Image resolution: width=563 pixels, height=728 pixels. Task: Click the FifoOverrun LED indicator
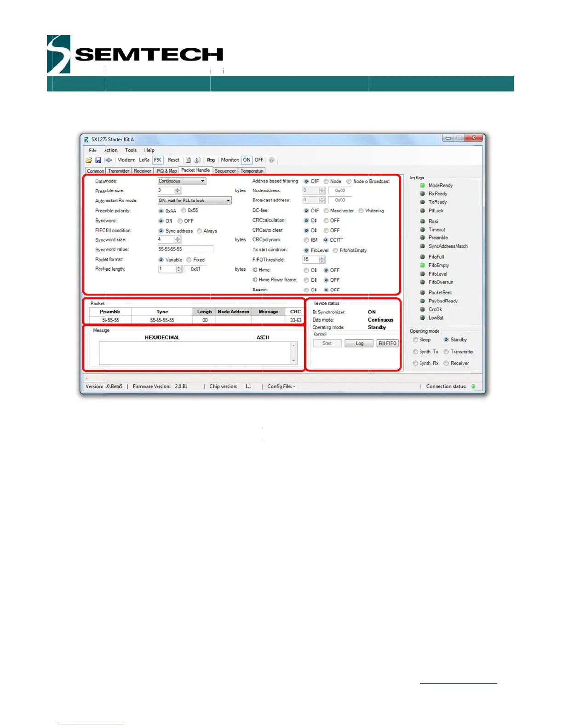pyautogui.click(x=422, y=282)
